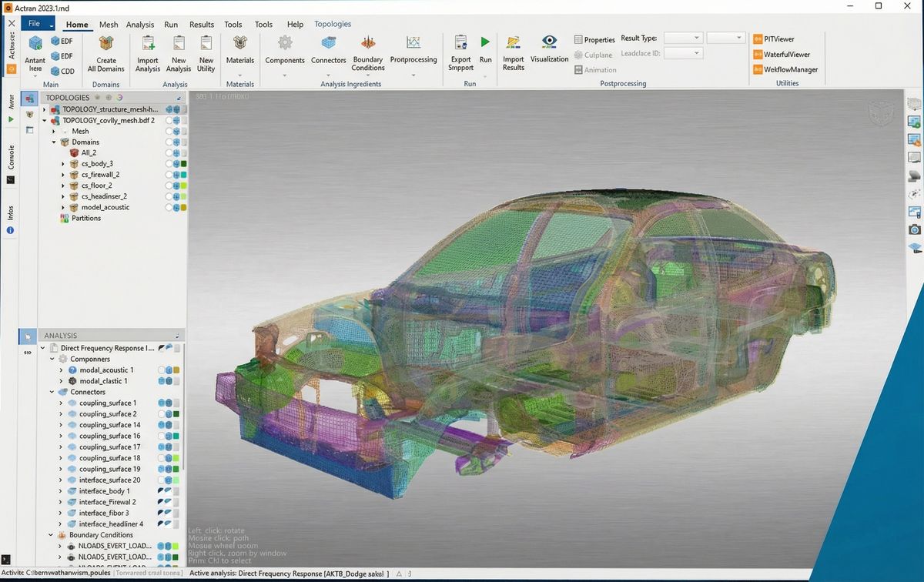The height and width of the screenshot is (582, 924).
Task: Click the Import Results icon
Action: (513, 43)
